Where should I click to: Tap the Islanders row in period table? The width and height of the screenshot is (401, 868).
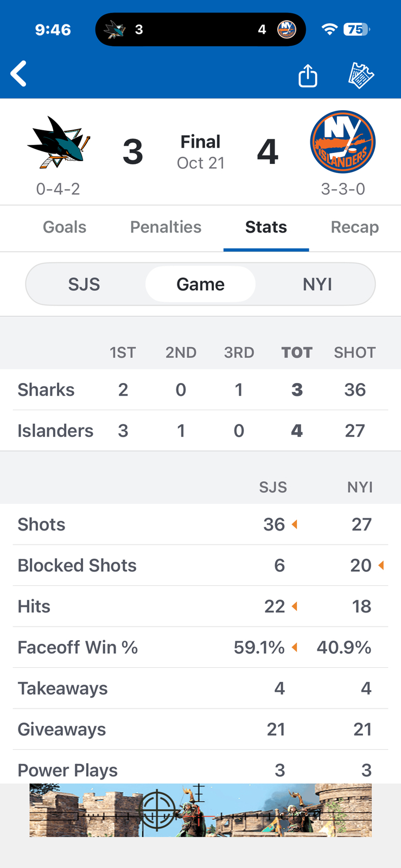pos(200,431)
